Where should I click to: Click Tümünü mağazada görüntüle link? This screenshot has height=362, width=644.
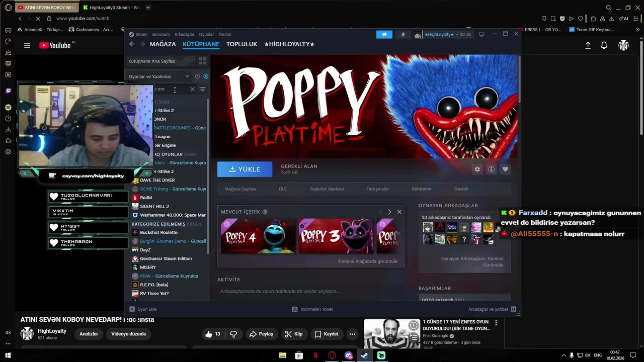pos(368,261)
